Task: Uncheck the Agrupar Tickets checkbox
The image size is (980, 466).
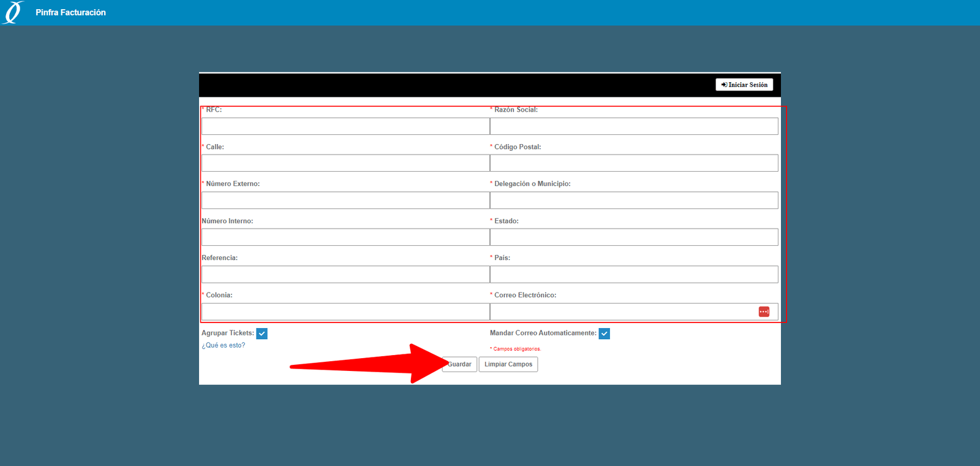Action: [262, 334]
